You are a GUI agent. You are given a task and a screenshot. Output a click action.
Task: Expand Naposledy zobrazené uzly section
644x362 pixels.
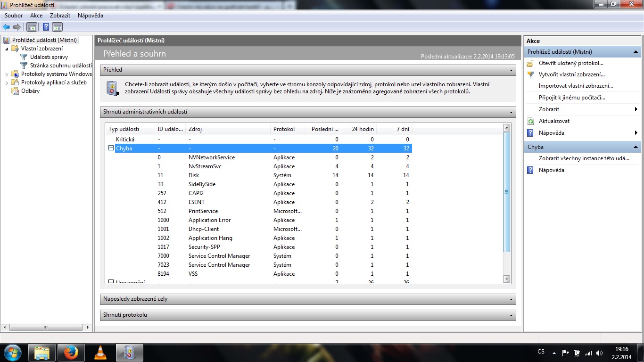coord(511,299)
